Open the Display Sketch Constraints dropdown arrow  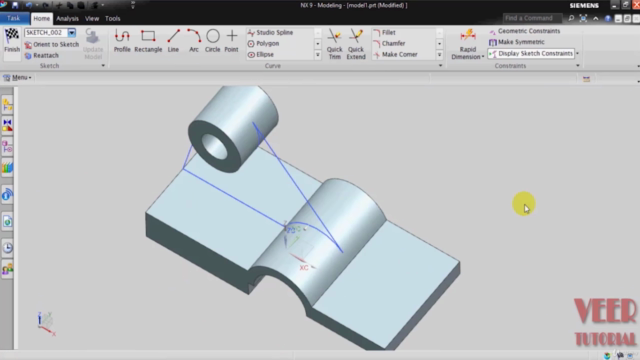[x=578, y=53]
